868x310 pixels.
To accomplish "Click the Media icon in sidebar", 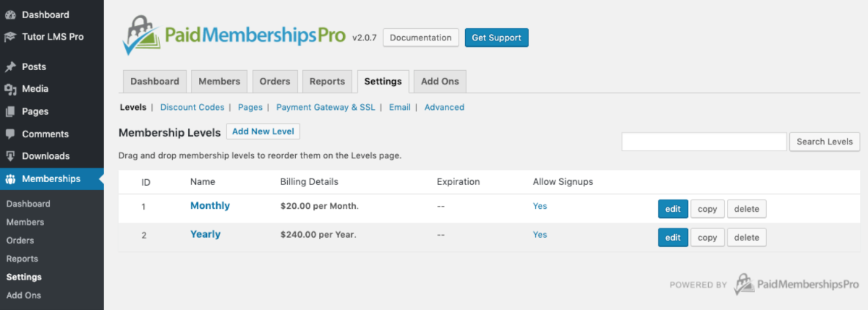I will point(10,89).
